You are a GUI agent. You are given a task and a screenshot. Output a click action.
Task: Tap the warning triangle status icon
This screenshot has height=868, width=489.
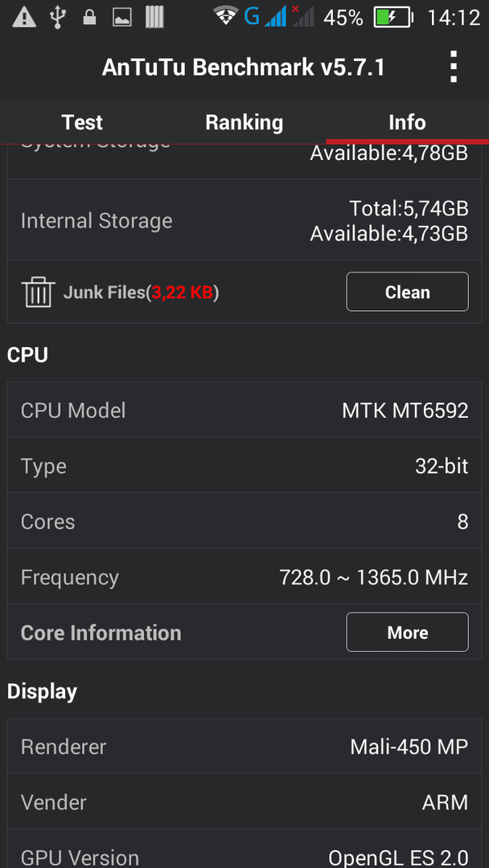[24, 17]
